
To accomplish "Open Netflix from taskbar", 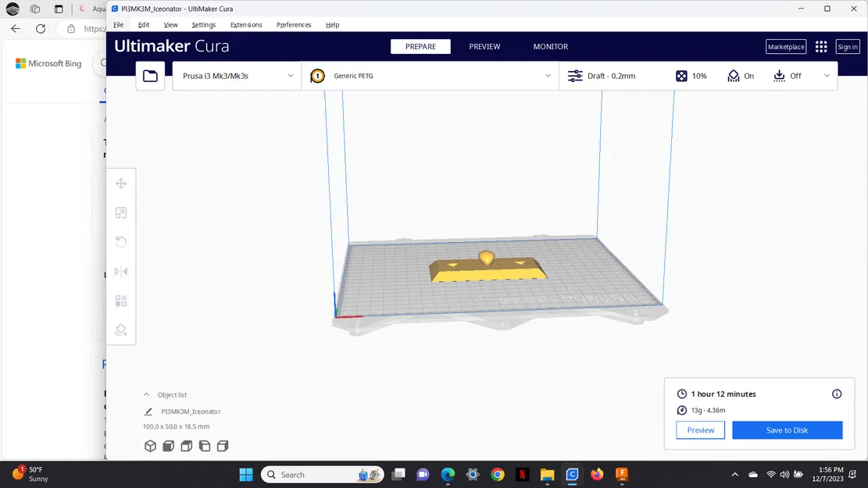I will 522,475.
